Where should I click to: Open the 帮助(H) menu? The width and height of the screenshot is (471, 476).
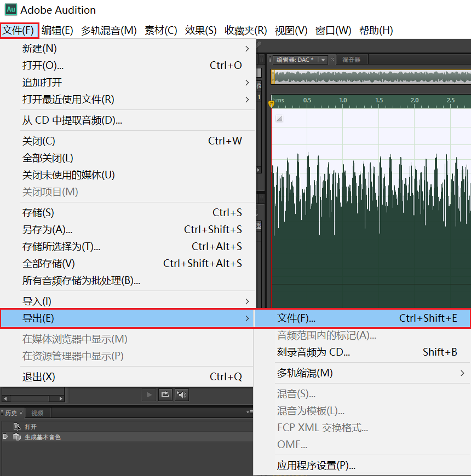coord(376,30)
